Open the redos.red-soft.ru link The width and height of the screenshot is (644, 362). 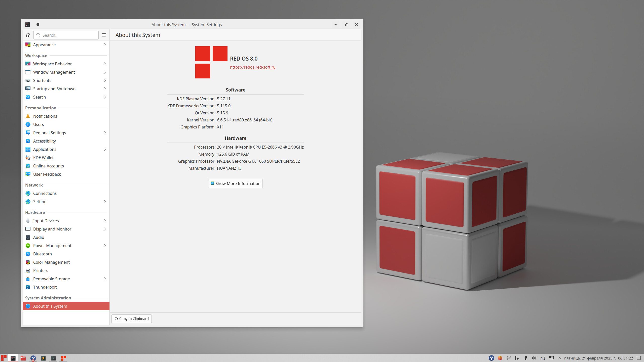pos(252,67)
